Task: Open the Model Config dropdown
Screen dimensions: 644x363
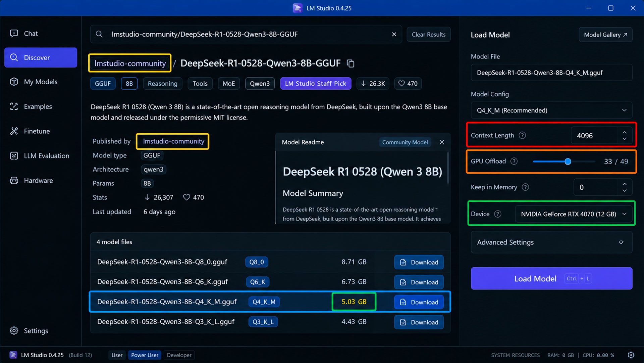Action: [x=551, y=110]
